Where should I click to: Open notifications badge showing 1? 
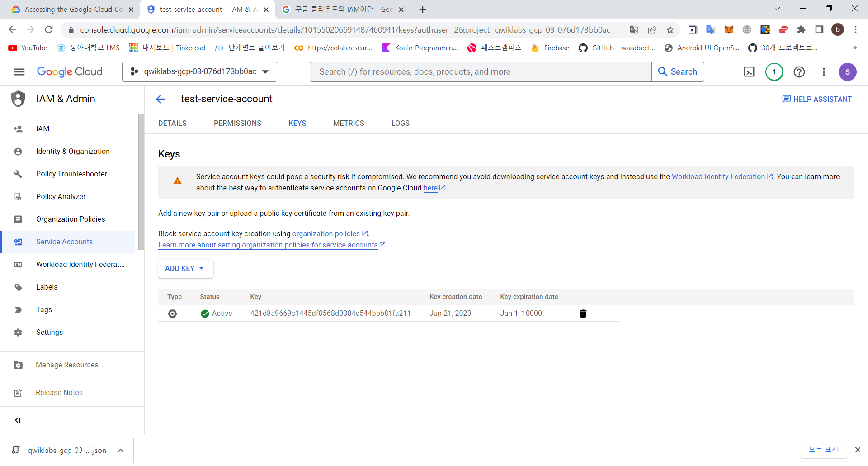click(774, 72)
